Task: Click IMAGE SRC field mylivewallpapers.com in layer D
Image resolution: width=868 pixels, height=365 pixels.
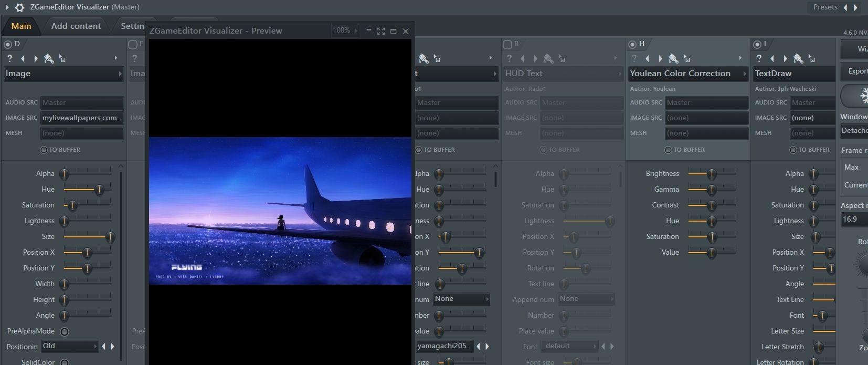Action: pos(82,118)
